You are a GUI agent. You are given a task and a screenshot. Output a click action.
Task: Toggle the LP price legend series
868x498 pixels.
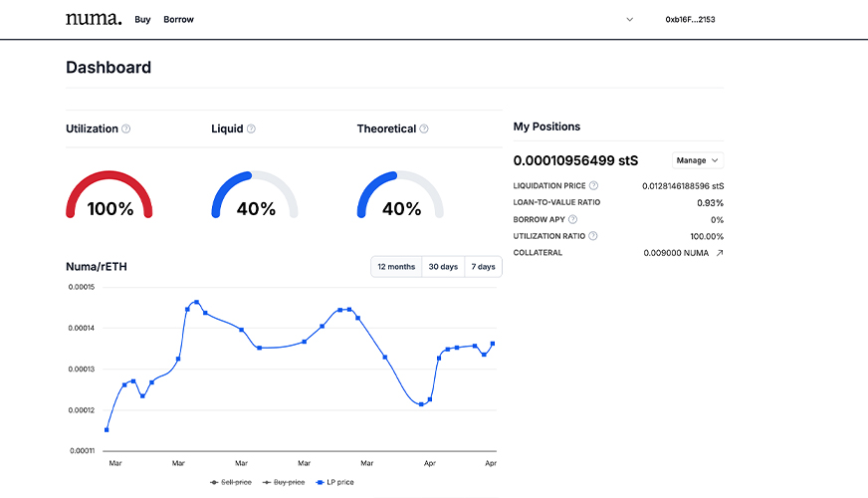tap(333, 482)
